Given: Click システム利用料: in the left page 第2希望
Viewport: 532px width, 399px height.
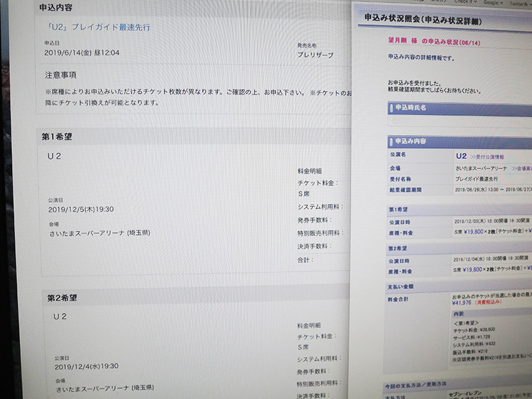Looking at the screenshot, I should pos(319,359).
